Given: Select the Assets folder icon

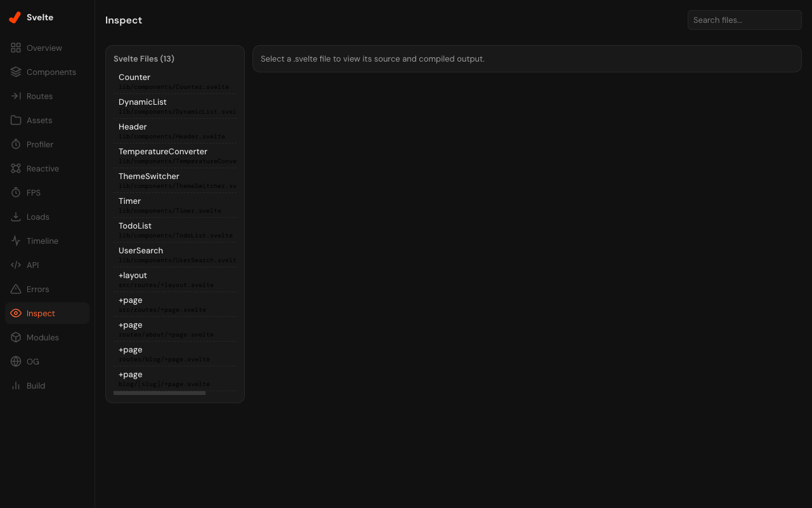Looking at the screenshot, I should 16,120.
